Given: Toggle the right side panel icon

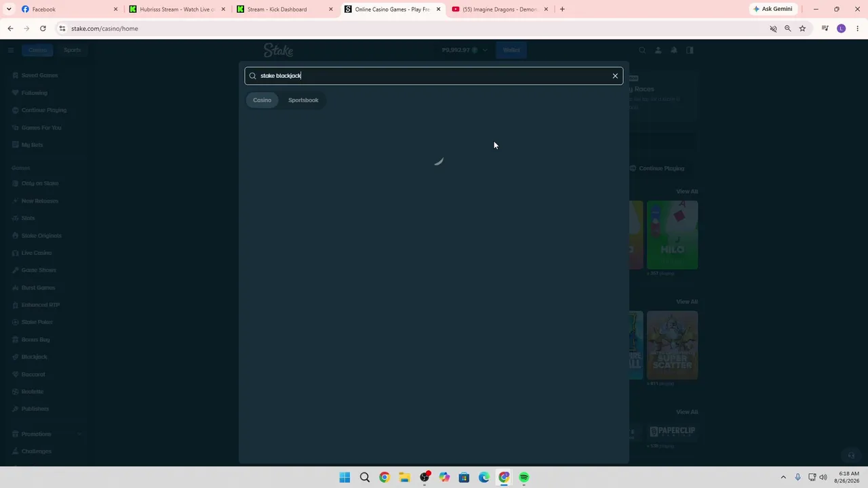Looking at the screenshot, I should click(x=690, y=50).
